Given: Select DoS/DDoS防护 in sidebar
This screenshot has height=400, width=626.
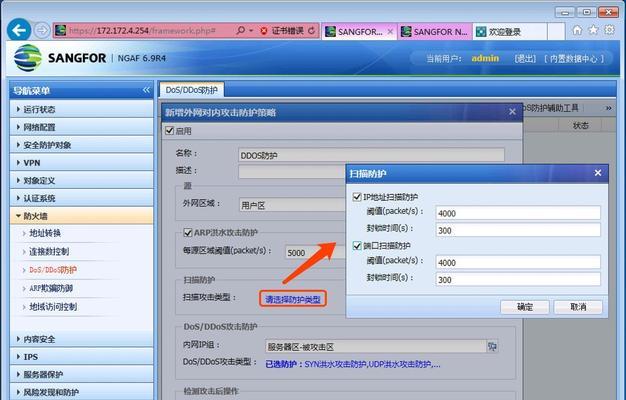Looking at the screenshot, I should (53, 270).
